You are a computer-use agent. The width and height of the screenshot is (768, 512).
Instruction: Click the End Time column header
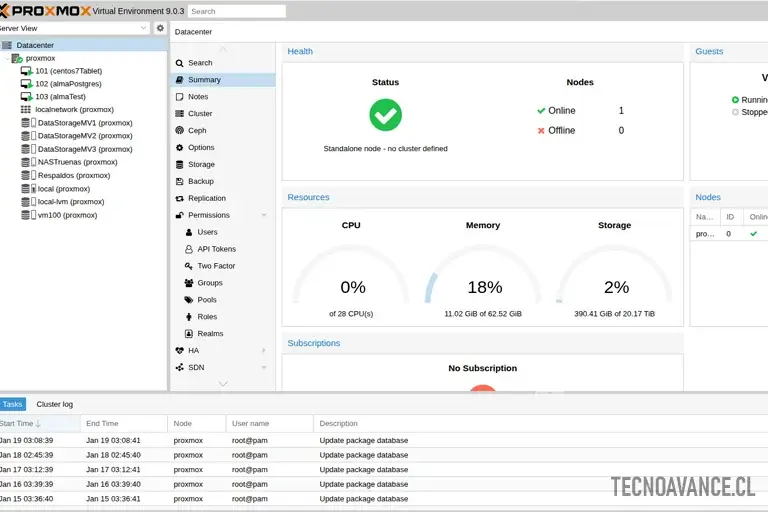tap(123, 423)
